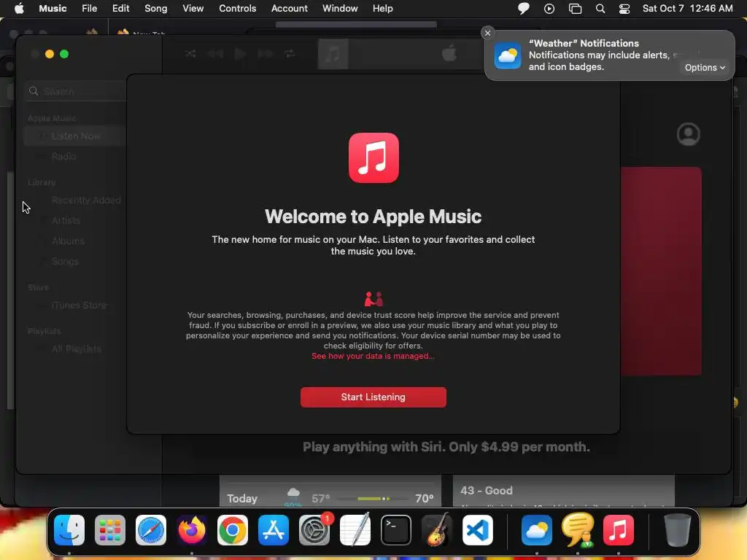The height and width of the screenshot is (560, 747).
Task: Click the music note album artwork placeholder
Action: (x=333, y=53)
